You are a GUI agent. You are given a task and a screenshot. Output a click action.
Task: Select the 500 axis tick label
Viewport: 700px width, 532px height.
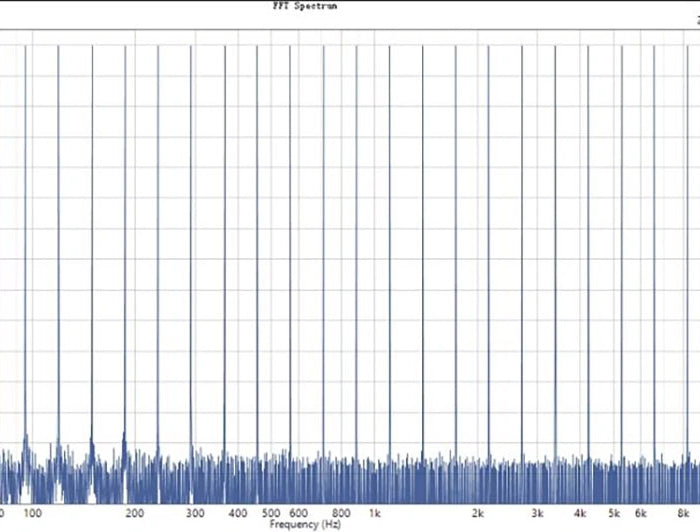[272, 513]
